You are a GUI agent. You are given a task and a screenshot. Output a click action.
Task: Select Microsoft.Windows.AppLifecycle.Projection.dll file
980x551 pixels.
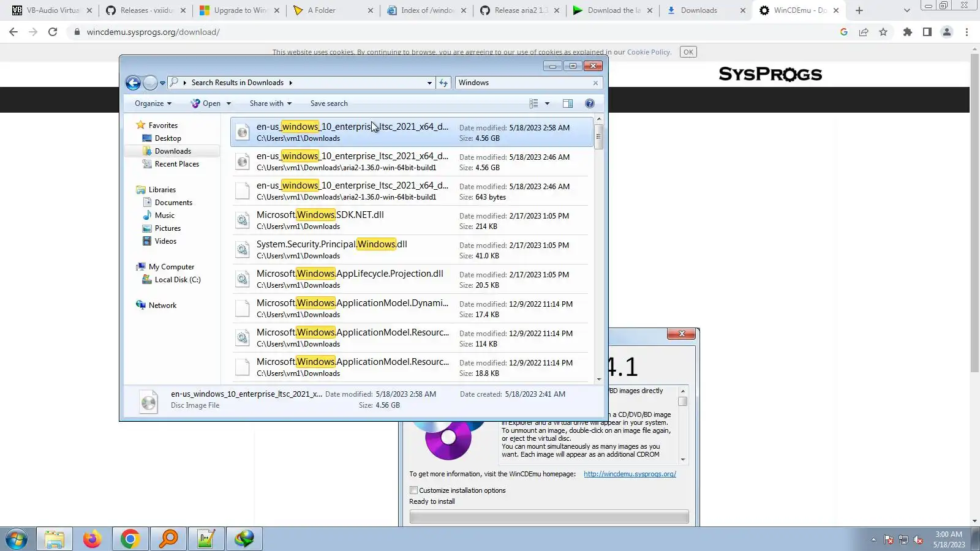click(x=412, y=279)
